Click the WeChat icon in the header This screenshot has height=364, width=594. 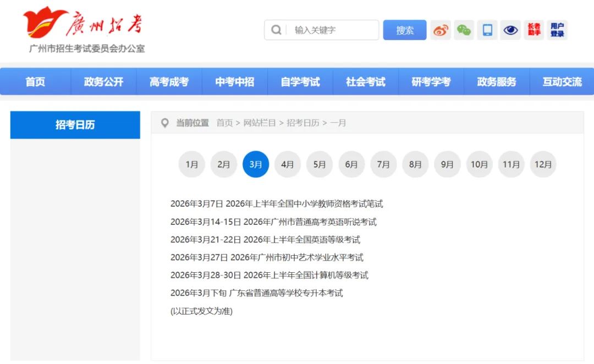463,30
